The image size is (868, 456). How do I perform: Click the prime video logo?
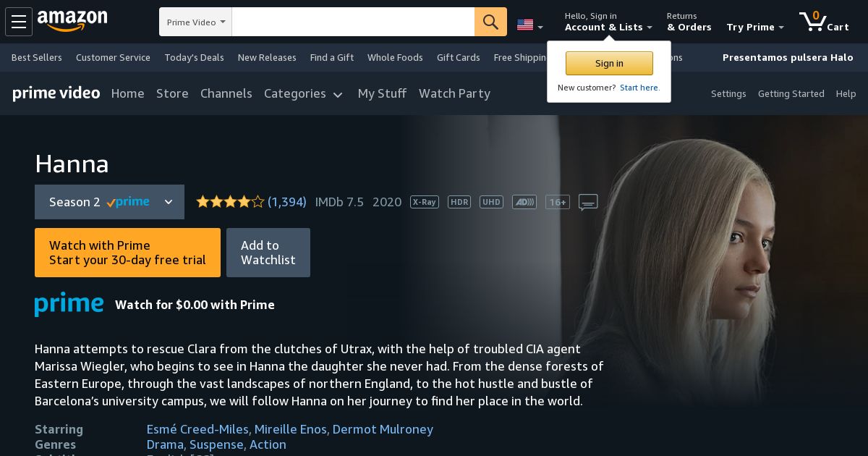click(x=56, y=93)
